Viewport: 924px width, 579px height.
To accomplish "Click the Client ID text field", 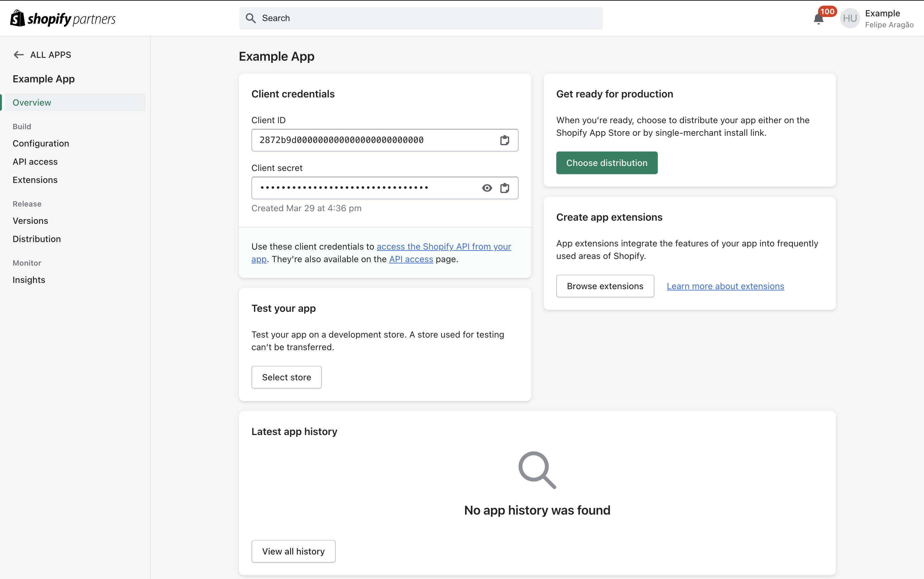I will click(x=385, y=140).
